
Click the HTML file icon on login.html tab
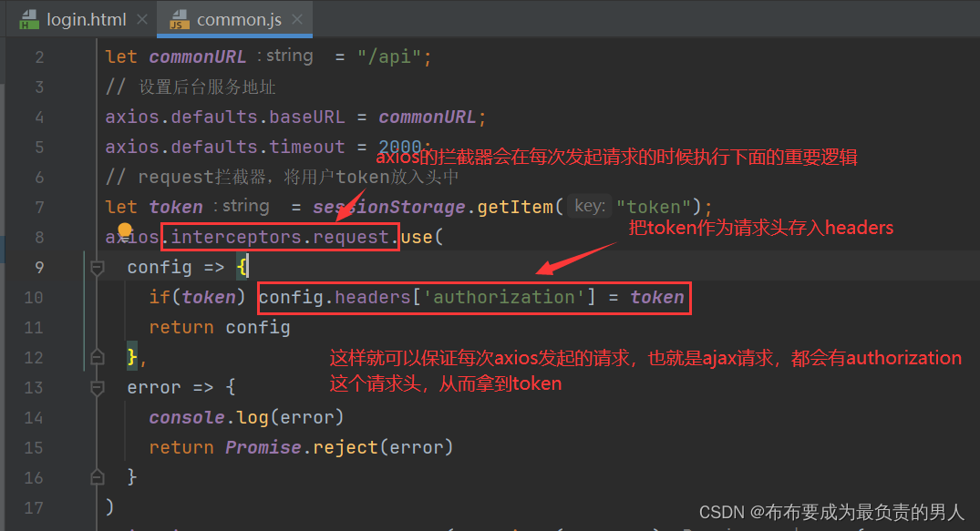[x=29, y=17]
